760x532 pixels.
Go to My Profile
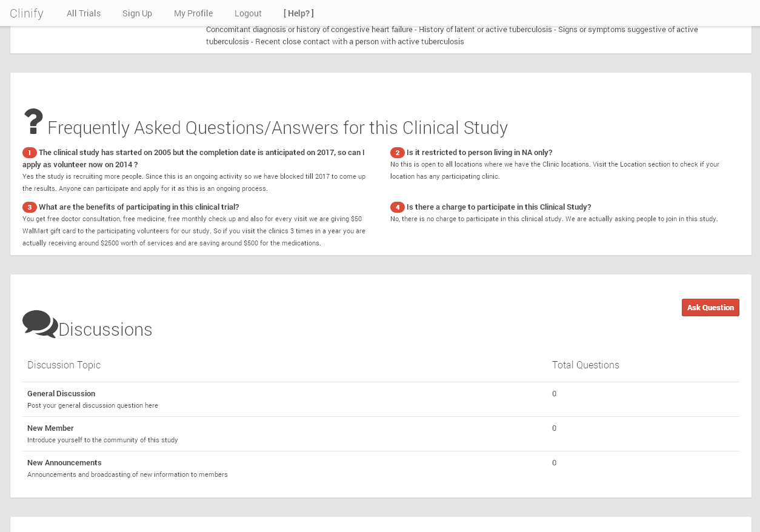193,13
